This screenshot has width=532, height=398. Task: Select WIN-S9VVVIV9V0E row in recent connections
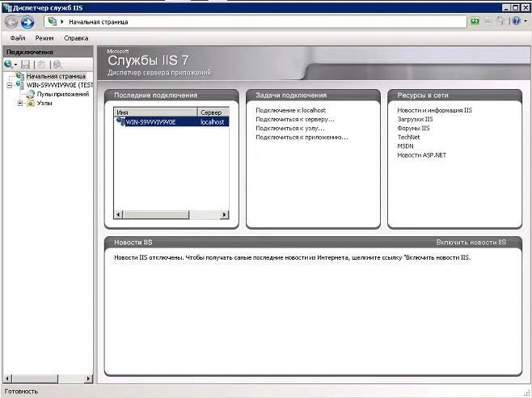tap(171, 121)
